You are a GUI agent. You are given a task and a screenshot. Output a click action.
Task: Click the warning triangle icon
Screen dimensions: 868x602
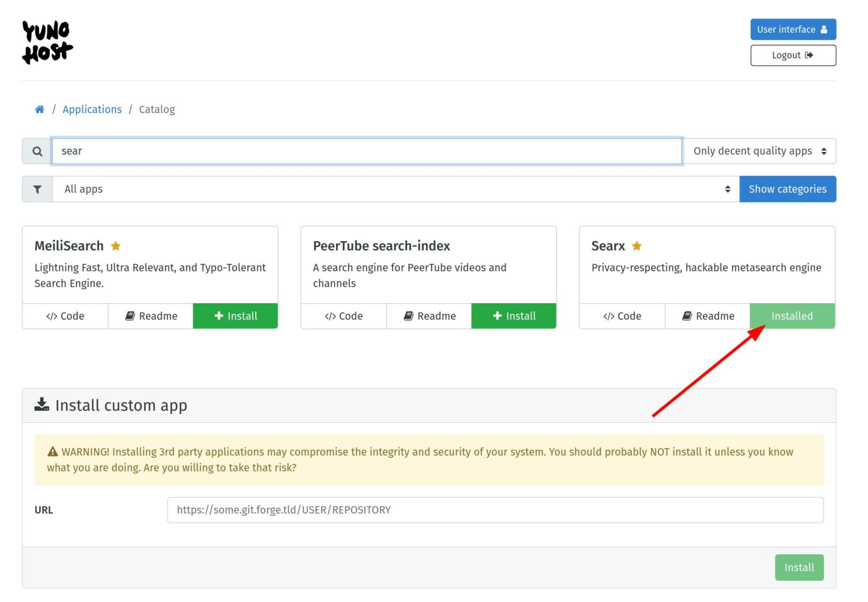pos(53,452)
